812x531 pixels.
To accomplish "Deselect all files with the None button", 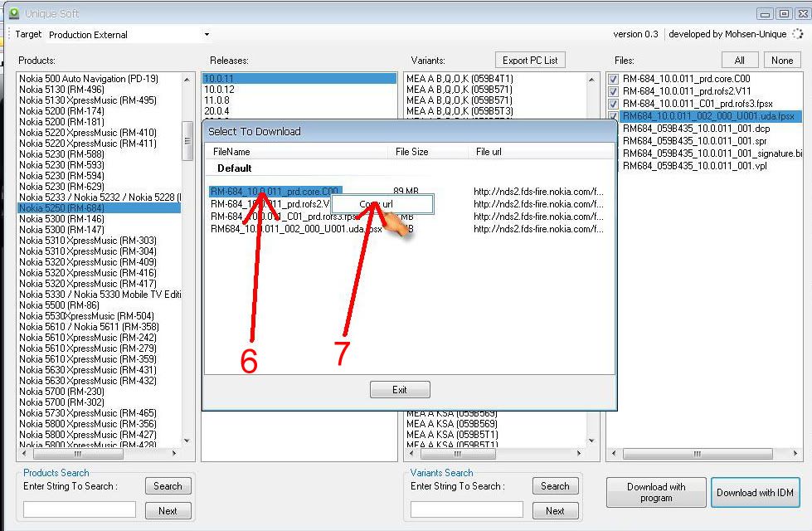I will click(x=782, y=61).
